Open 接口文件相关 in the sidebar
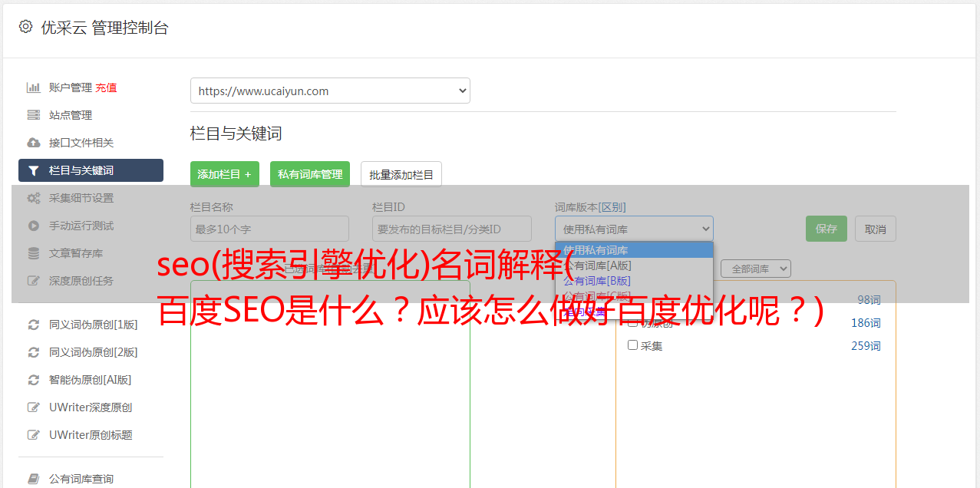Screen dimensions: 980x488 pyautogui.click(x=81, y=143)
